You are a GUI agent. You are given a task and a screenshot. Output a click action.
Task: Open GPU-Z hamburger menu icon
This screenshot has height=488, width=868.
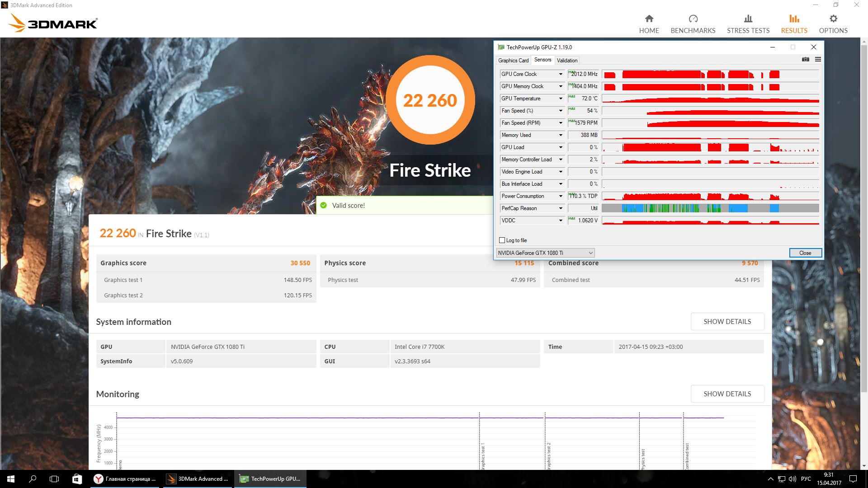click(818, 60)
